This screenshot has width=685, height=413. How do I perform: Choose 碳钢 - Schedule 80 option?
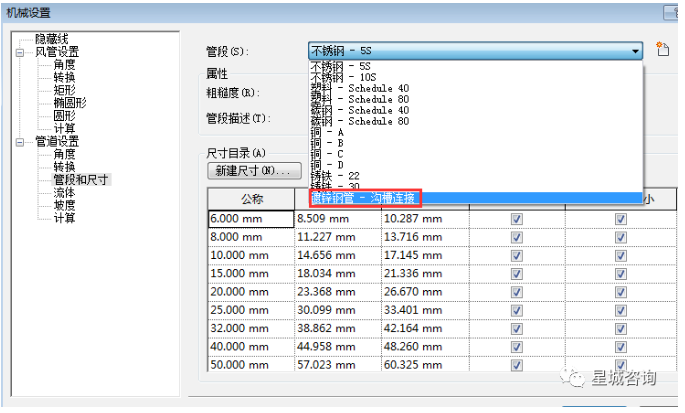476,121
